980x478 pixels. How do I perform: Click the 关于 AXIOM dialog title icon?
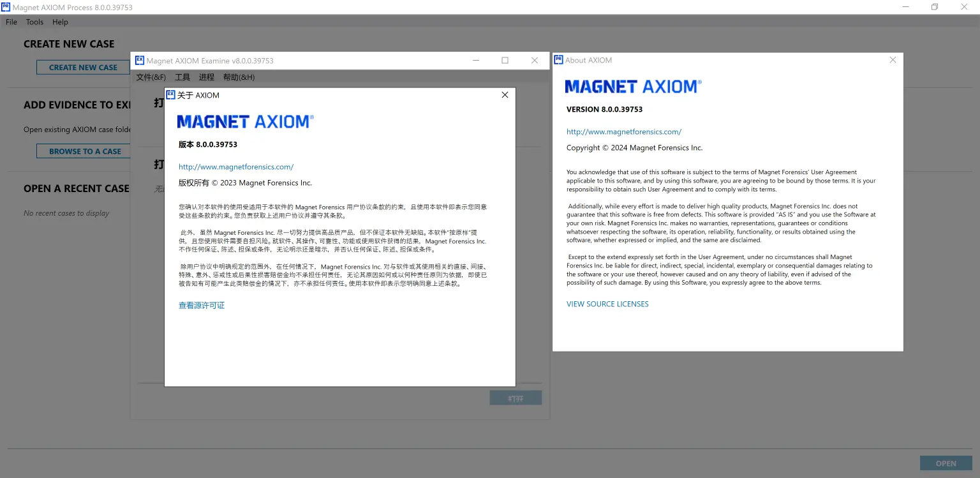pos(170,94)
